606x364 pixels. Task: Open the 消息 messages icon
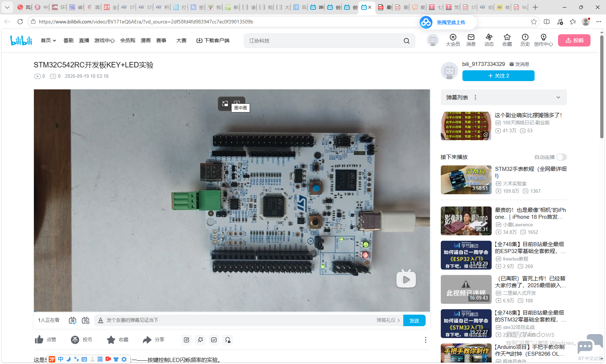coord(471,40)
